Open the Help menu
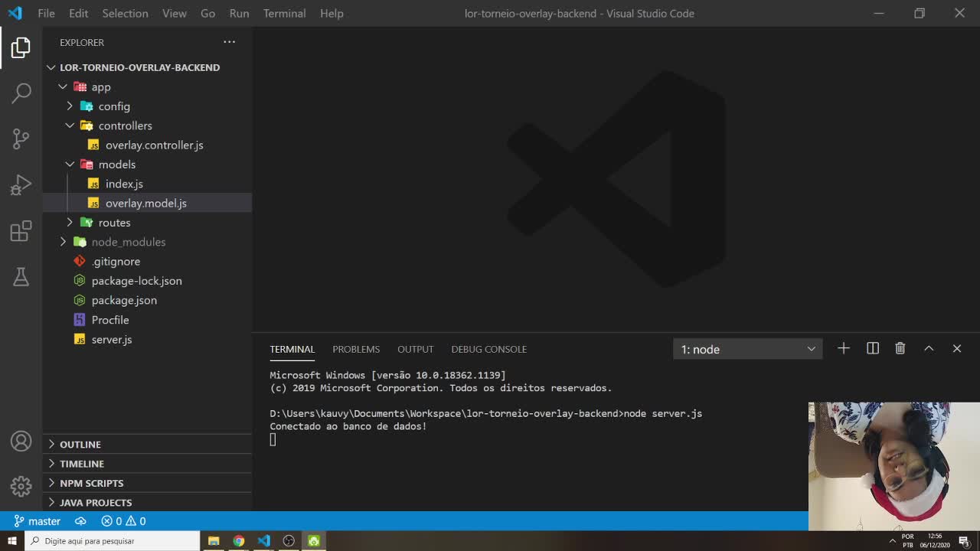Image resolution: width=980 pixels, height=551 pixels. point(332,13)
